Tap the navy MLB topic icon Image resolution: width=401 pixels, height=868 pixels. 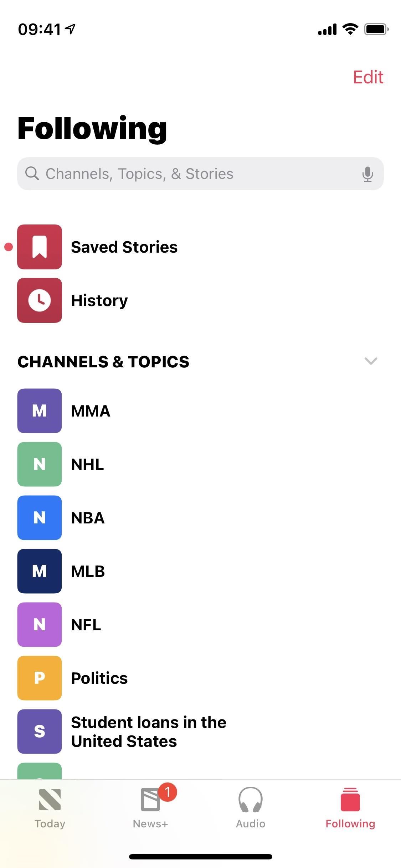(40, 571)
